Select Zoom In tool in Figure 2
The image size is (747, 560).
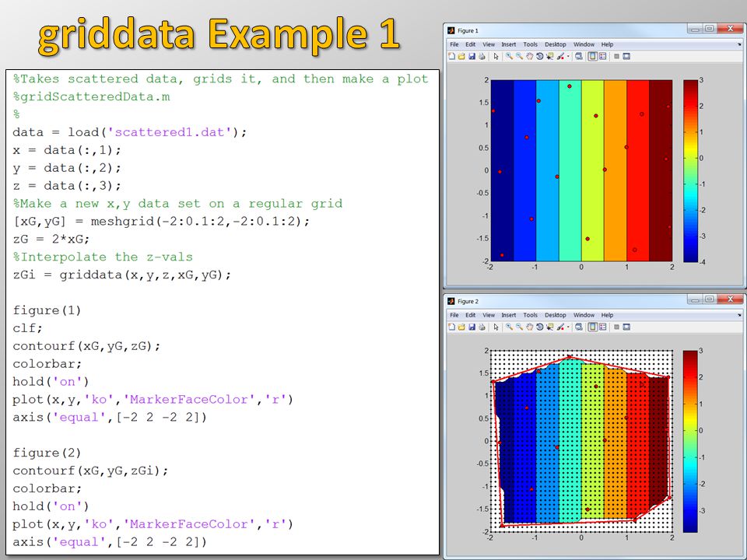click(509, 327)
